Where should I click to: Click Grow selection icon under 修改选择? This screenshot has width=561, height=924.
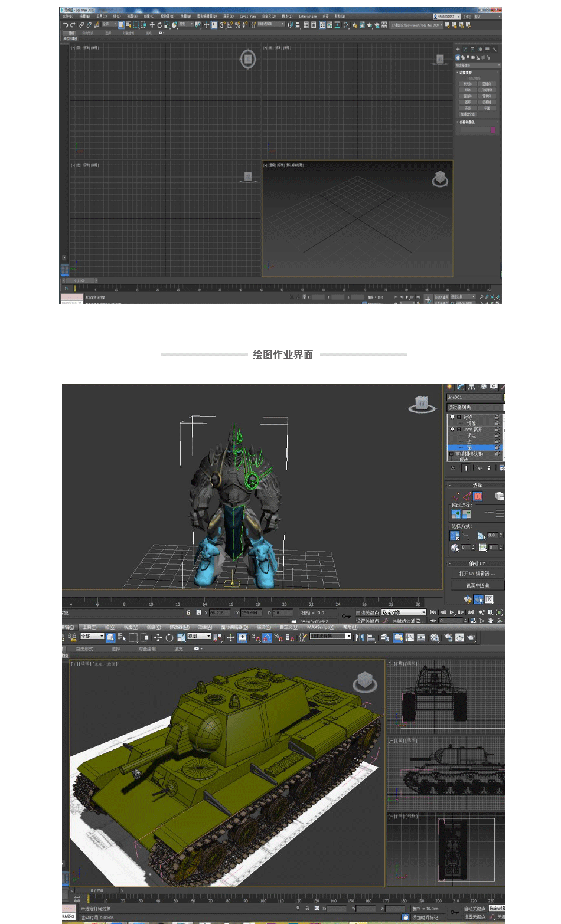tap(456, 514)
